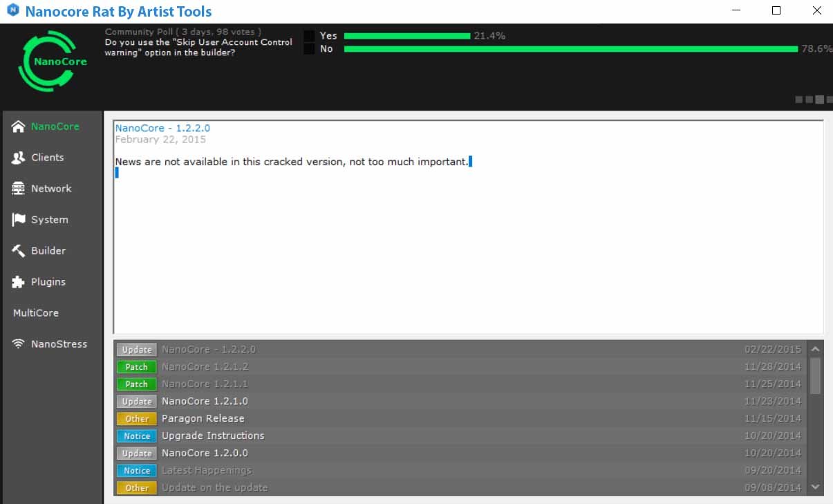Select the NanoCore 1.2.1.0 update row
833x504 pixels.
coord(460,402)
